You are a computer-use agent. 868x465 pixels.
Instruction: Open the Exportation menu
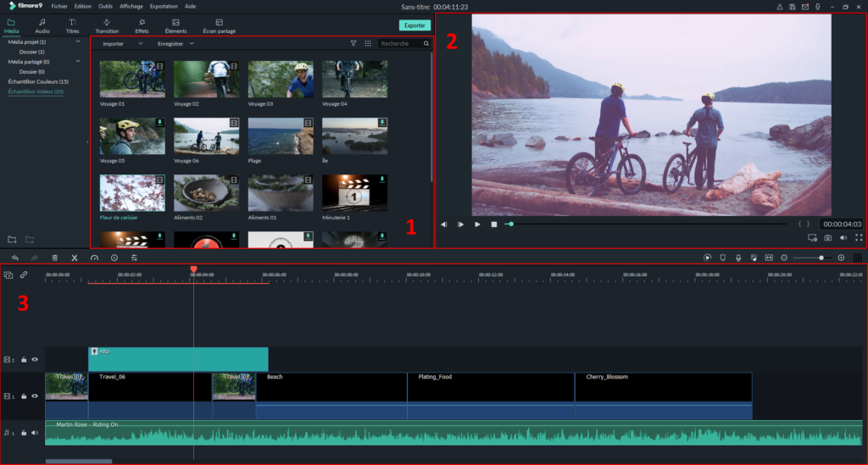point(164,7)
